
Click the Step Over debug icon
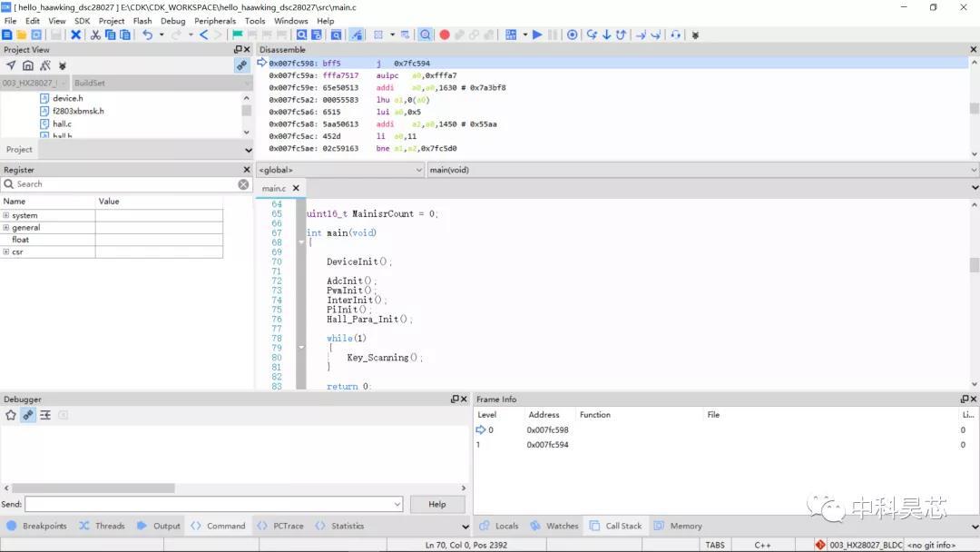[x=592, y=35]
